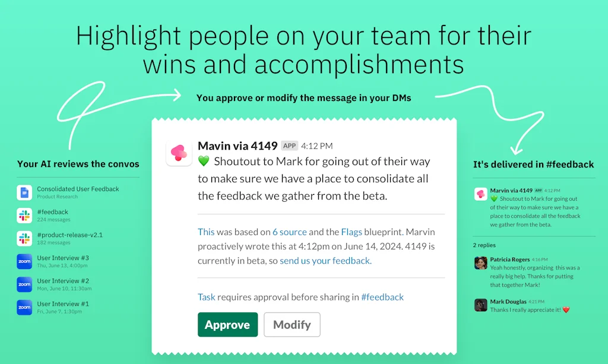Open the #feedback channel link
The width and height of the screenshot is (608, 364).
pyautogui.click(x=382, y=297)
